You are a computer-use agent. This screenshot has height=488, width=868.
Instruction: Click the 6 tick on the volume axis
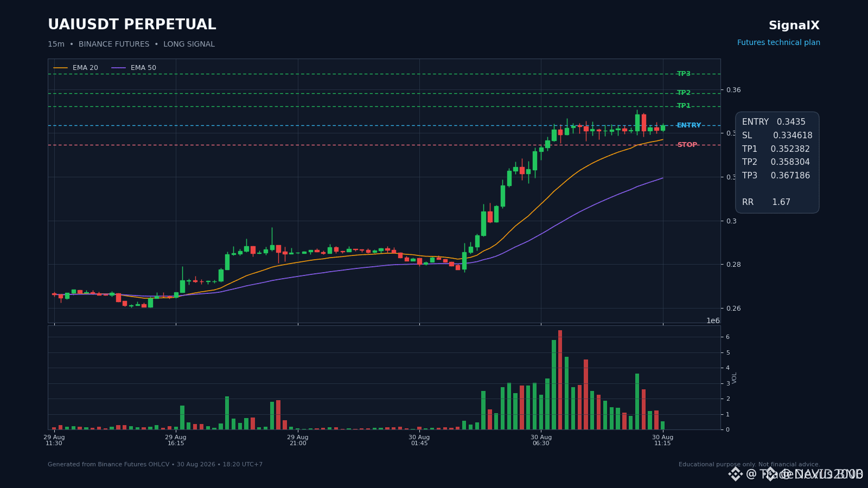(727, 337)
